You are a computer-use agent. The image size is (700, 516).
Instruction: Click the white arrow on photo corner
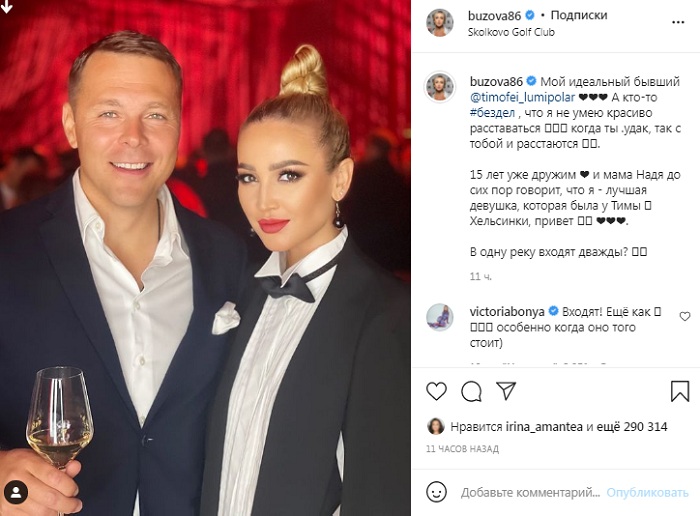pyautogui.click(x=7, y=6)
